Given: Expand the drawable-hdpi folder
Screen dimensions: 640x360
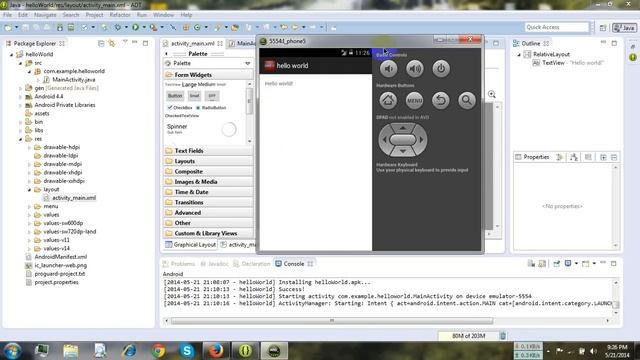Looking at the screenshot, I should pyautogui.click(x=29, y=147).
